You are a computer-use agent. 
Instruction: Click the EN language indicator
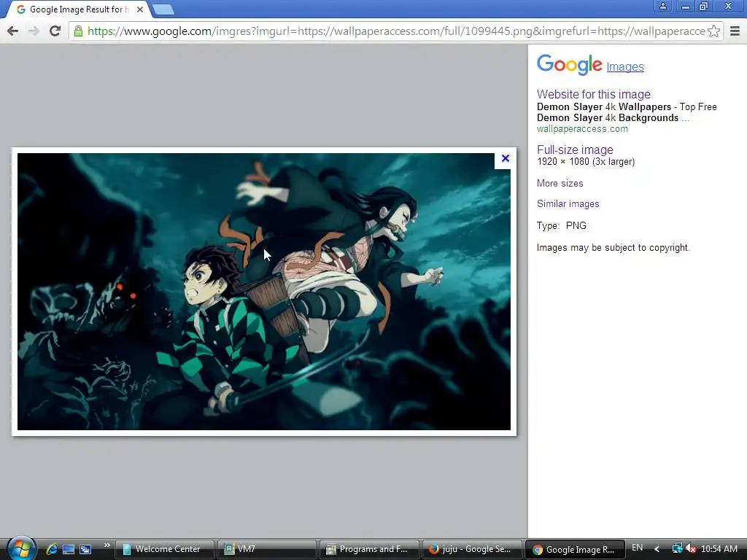[637, 548]
